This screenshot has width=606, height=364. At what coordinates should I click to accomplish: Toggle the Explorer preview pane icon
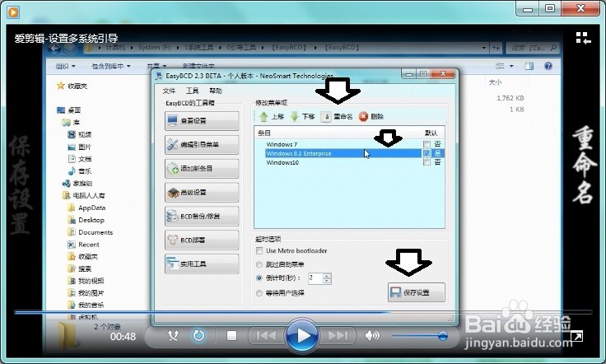point(529,67)
